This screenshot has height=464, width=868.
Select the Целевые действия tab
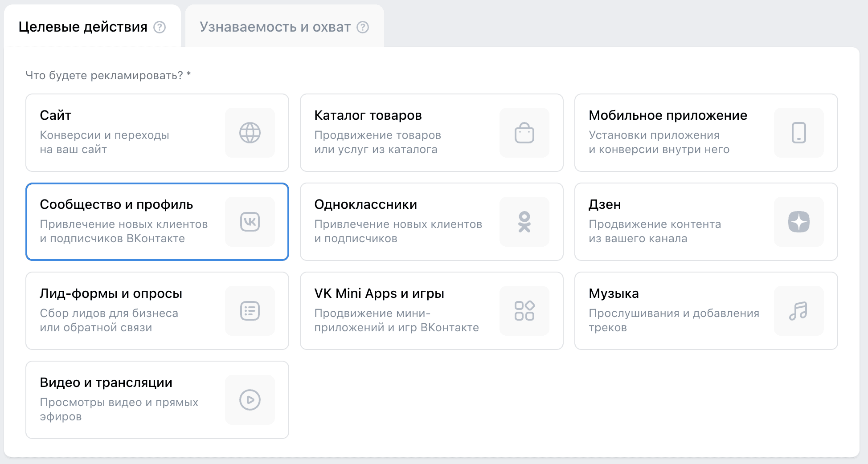[92, 26]
